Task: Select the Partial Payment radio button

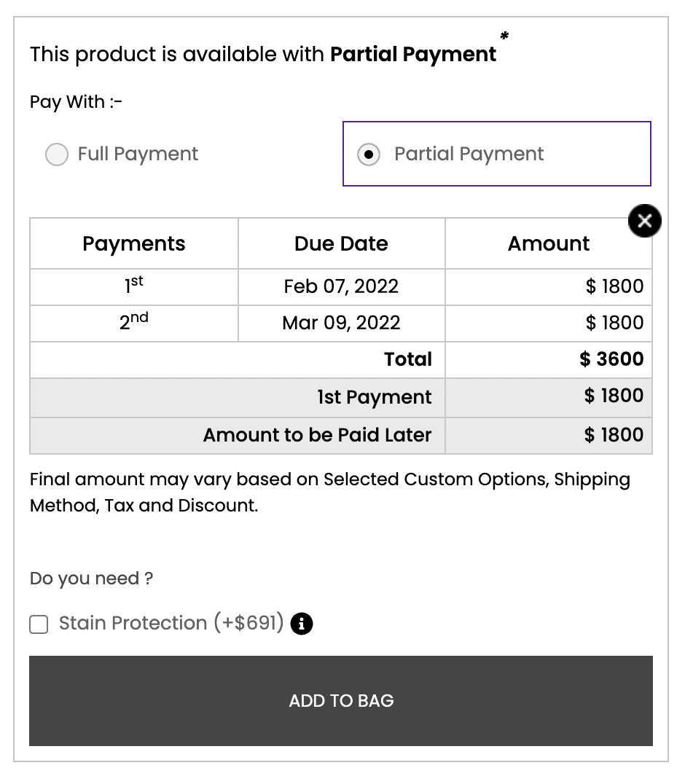Action: point(369,154)
